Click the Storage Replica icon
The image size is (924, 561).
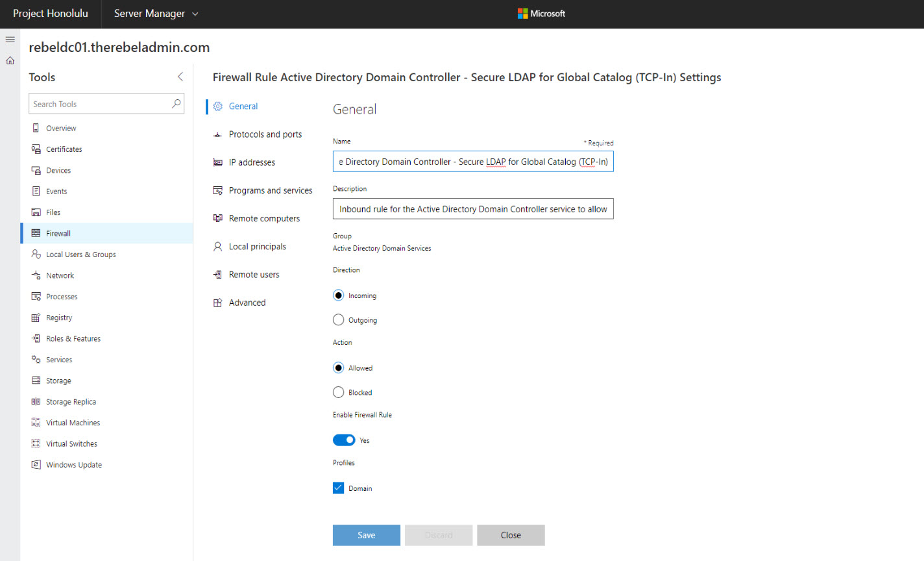pos(36,401)
